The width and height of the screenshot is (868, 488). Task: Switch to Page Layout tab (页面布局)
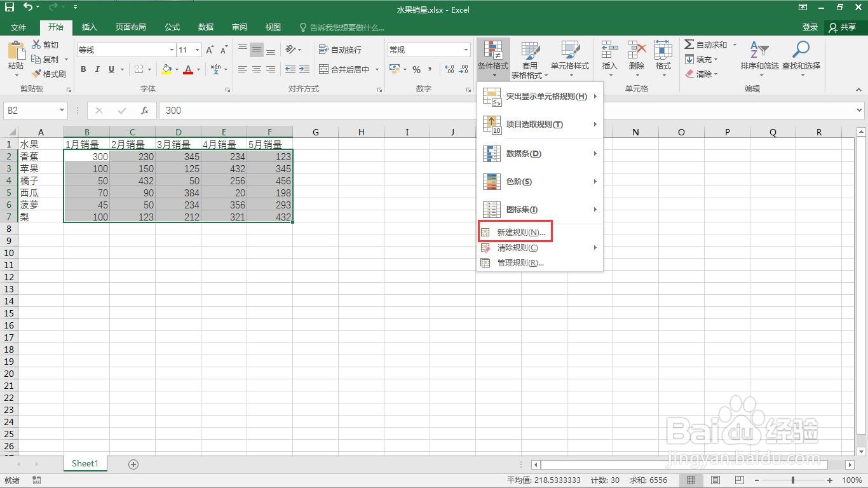pyautogui.click(x=131, y=27)
